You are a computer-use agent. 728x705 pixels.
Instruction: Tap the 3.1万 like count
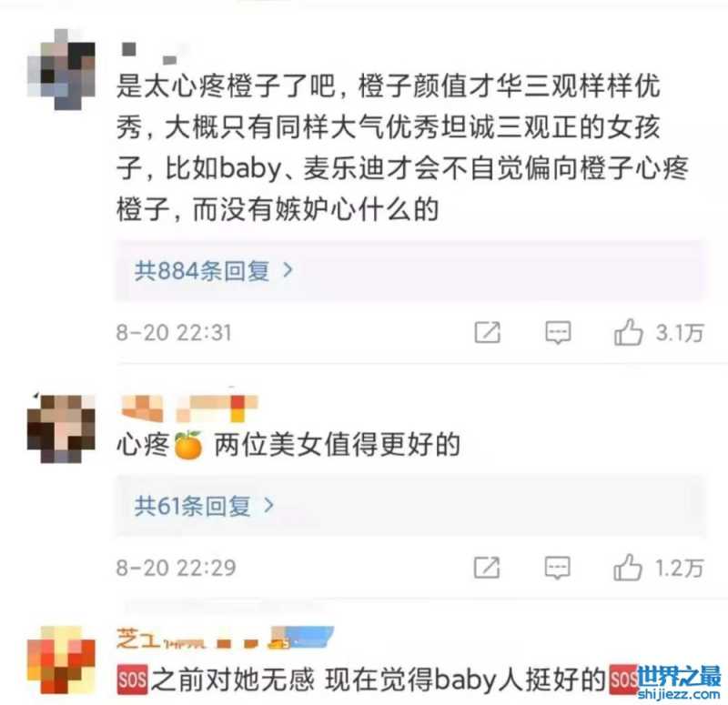coord(680,333)
